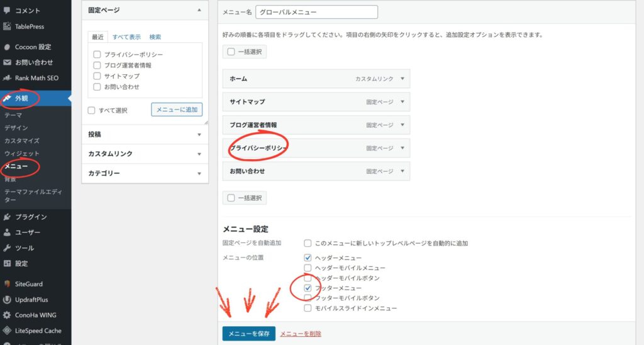Expand ブログ運営者情報 menu item arrow
Screen dimensions: 644x345
coord(402,125)
